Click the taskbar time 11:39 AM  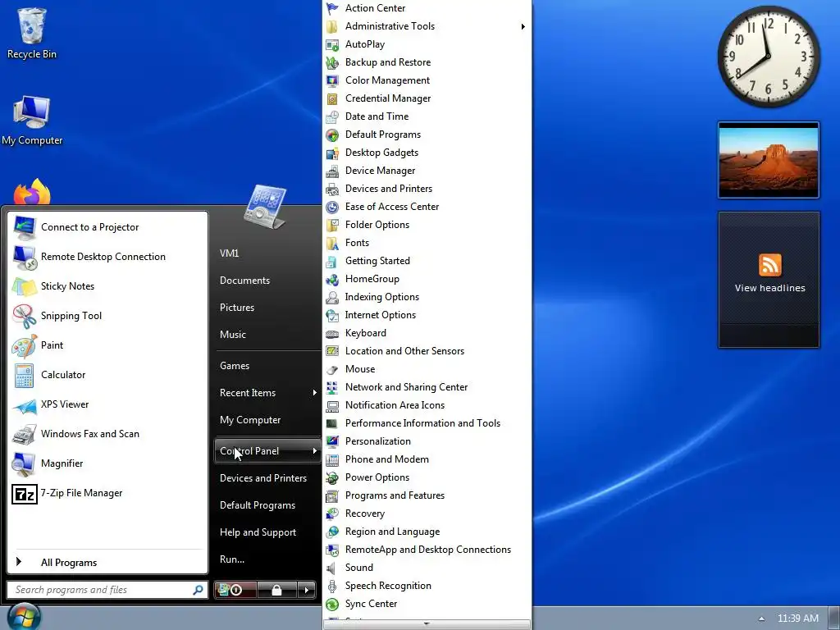click(797, 619)
